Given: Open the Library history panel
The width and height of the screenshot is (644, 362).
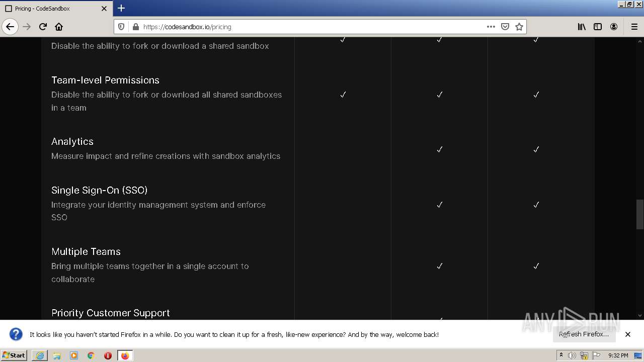Looking at the screenshot, I should coord(582,27).
